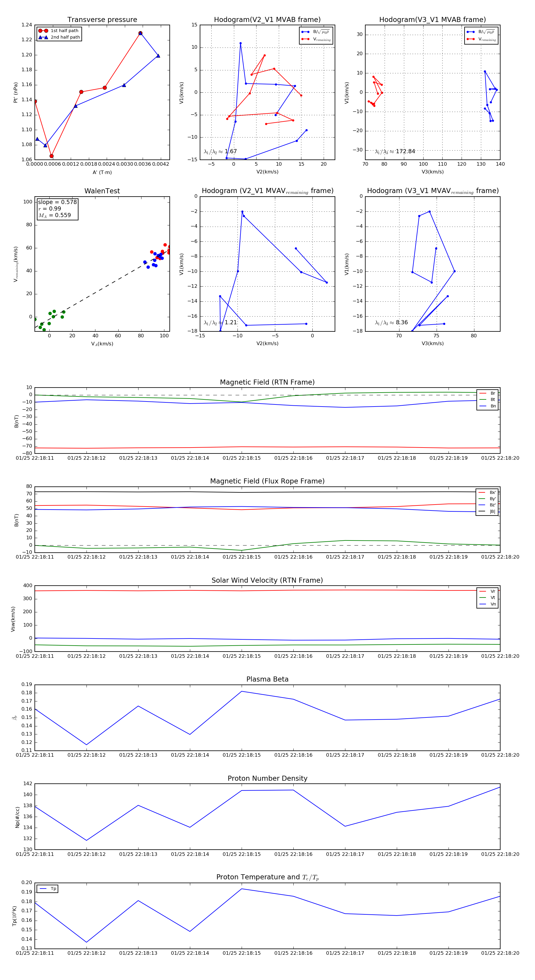This screenshot has height=980, width=535.
Task: Click the "A' (T·m)" x-axis label
Action: point(102,172)
